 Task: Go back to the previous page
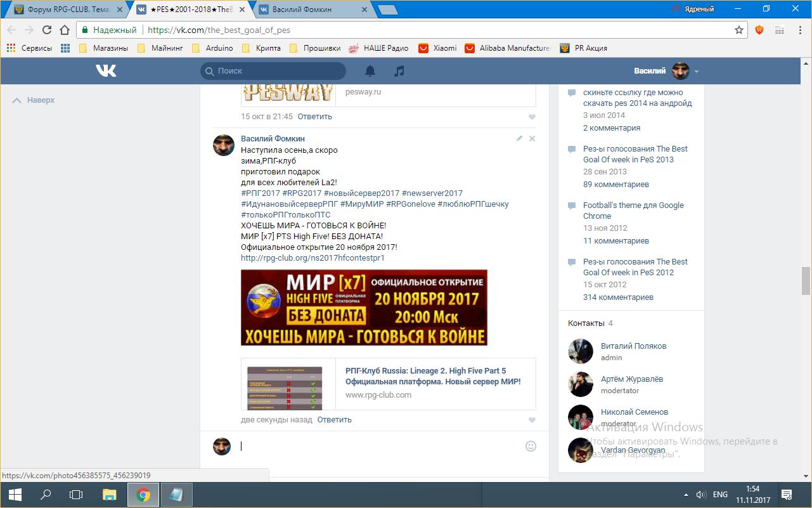12,30
